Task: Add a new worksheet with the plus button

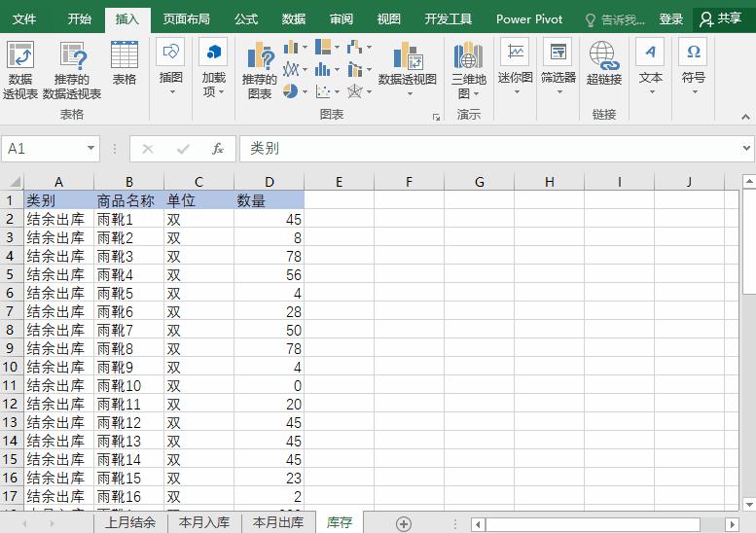Action: (404, 523)
